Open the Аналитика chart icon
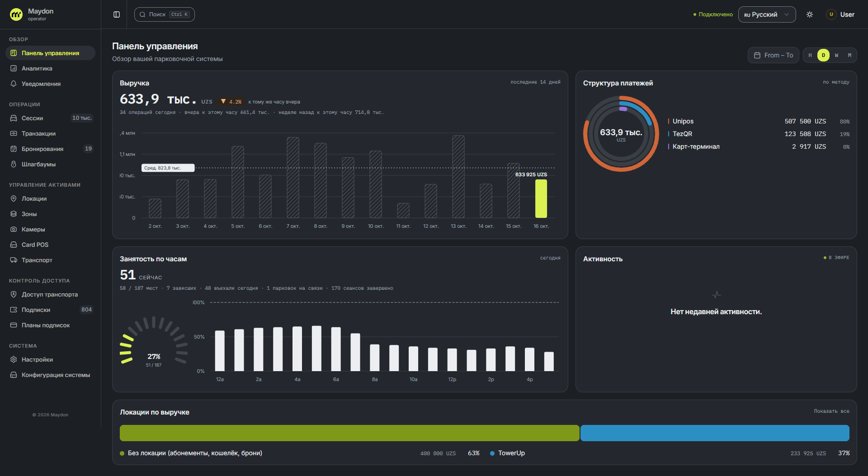The image size is (868, 476). tap(14, 68)
